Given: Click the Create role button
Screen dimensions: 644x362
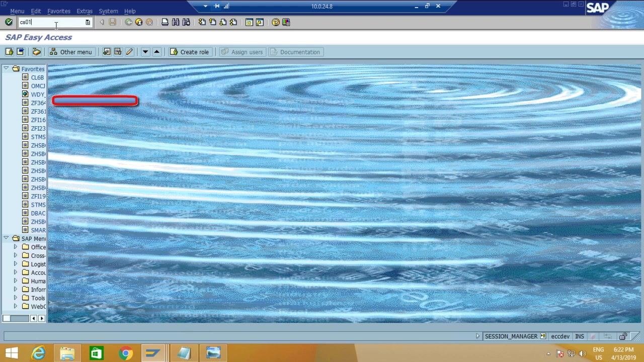Looking at the screenshot, I should [189, 52].
